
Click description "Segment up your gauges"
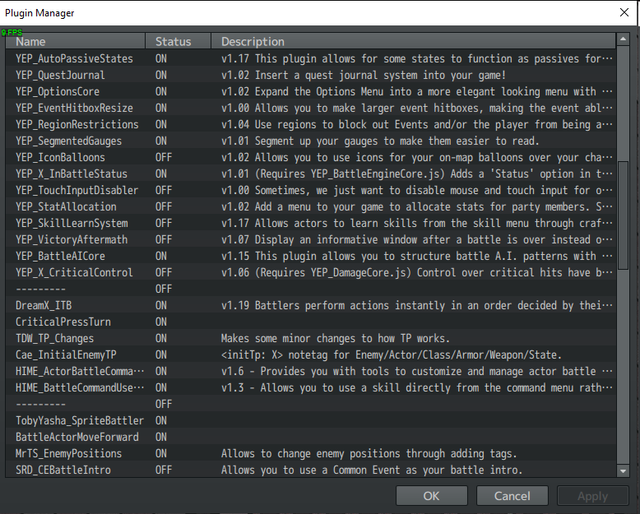tap(380, 141)
